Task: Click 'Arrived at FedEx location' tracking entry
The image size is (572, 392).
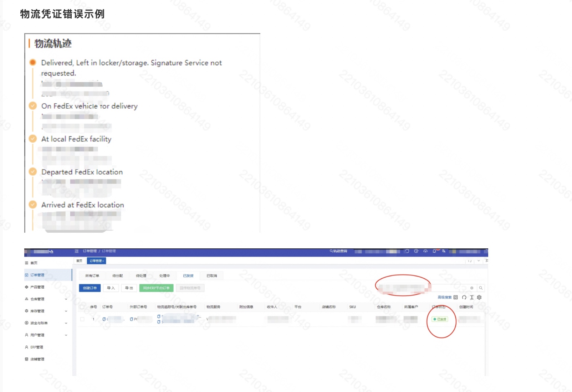Action: click(83, 205)
